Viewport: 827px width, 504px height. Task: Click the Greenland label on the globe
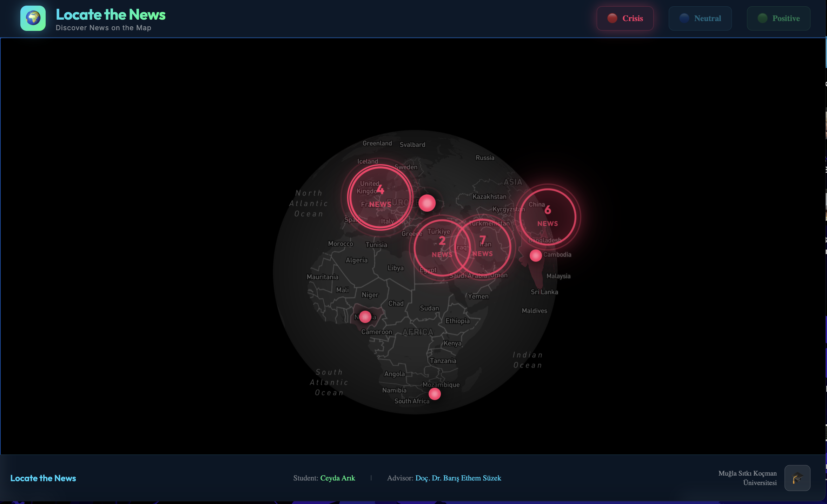[x=377, y=143]
